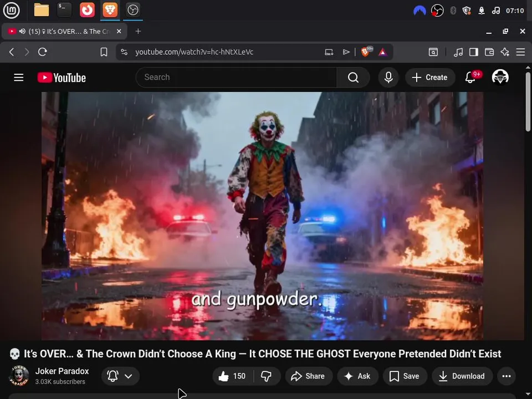
Task: Open the music note tray applet
Action: coord(495,11)
